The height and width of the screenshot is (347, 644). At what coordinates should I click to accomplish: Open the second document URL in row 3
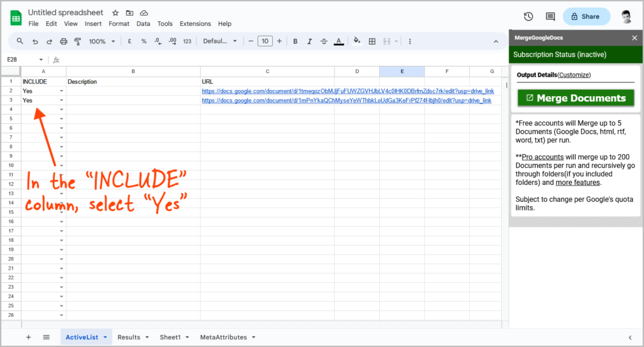click(347, 100)
